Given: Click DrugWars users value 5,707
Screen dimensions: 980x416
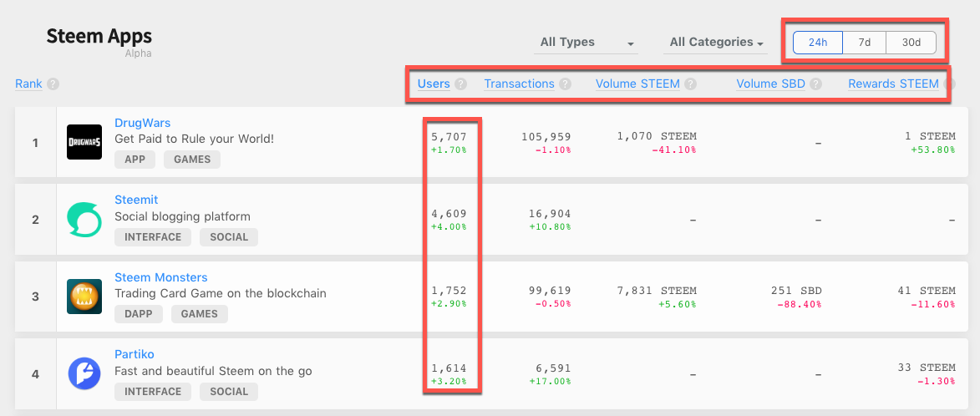Looking at the screenshot, I should [x=449, y=136].
